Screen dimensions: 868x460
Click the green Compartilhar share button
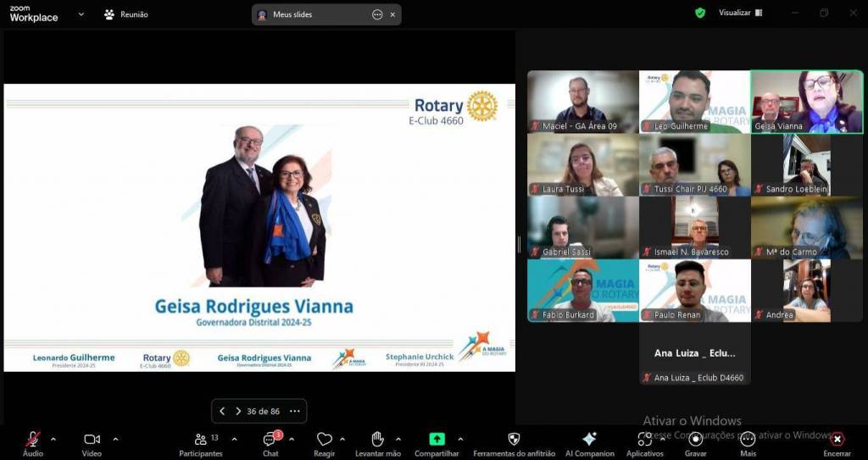click(x=437, y=440)
